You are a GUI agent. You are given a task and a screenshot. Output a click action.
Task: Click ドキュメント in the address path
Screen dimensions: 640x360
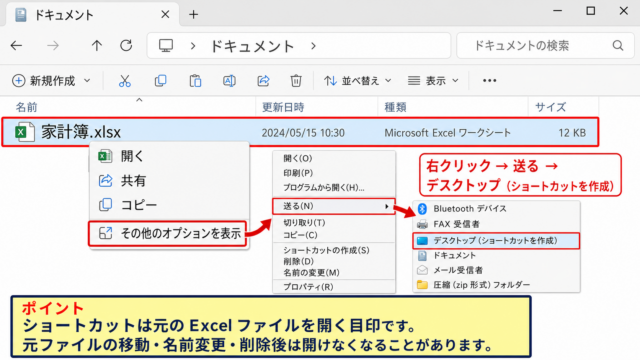tap(252, 46)
